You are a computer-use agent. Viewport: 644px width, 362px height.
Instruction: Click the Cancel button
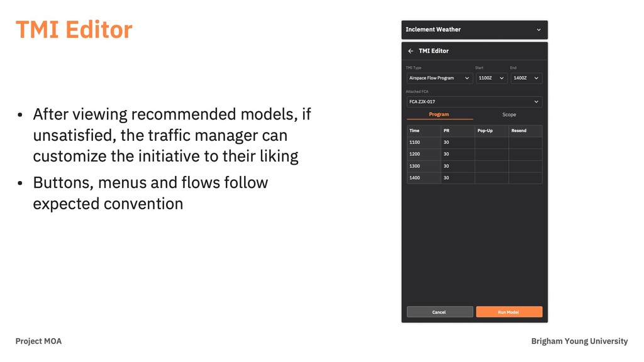pos(440,312)
